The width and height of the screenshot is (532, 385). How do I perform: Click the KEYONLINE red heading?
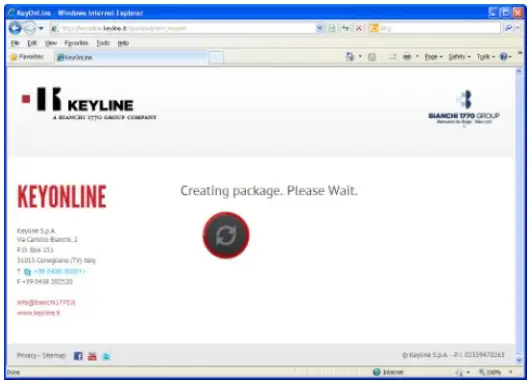pos(62,196)
